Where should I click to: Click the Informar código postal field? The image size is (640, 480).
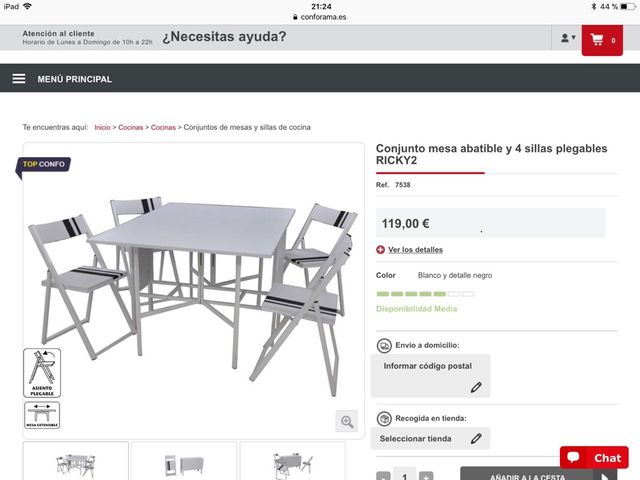click(x=430, y=376)
